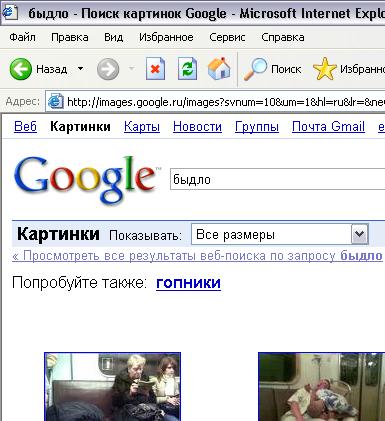Click the page icon in address bar
Image resolution: width=385 pixels, height=421 pixels.
[x=55, y=101]
